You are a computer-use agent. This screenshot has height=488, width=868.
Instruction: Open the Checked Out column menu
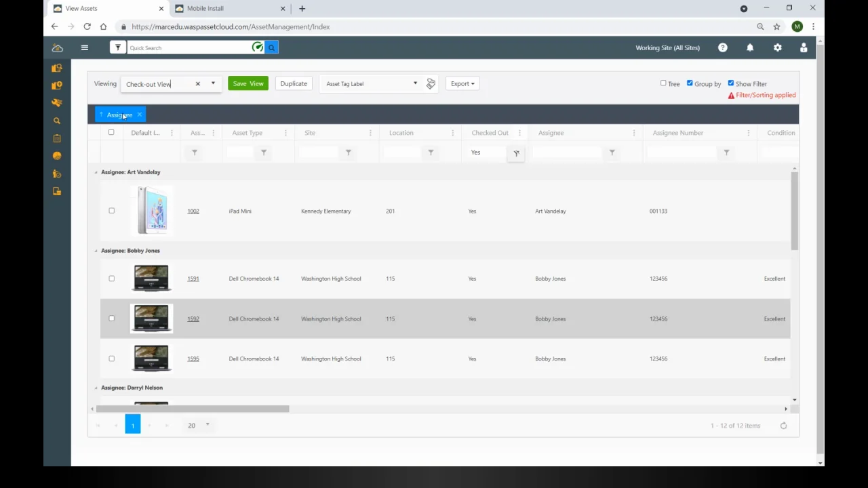(519, 133)
